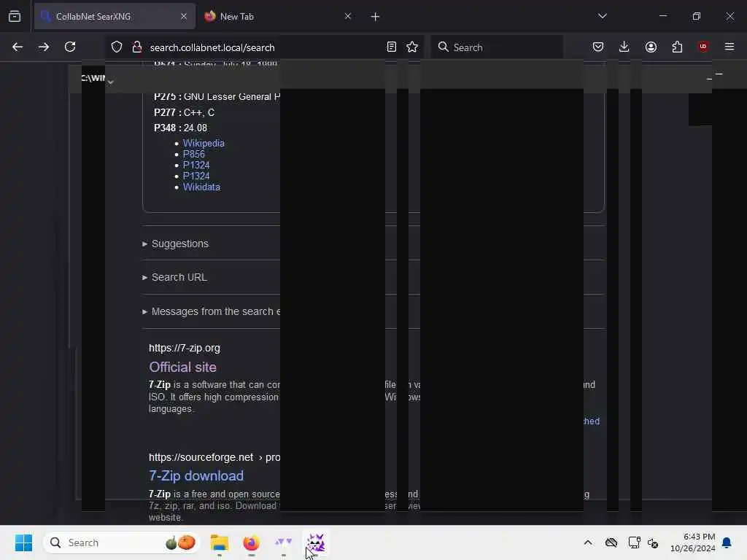Open File Explorer from taskbar
This screenshot has width=747, height=560.
tap(219, 542)
